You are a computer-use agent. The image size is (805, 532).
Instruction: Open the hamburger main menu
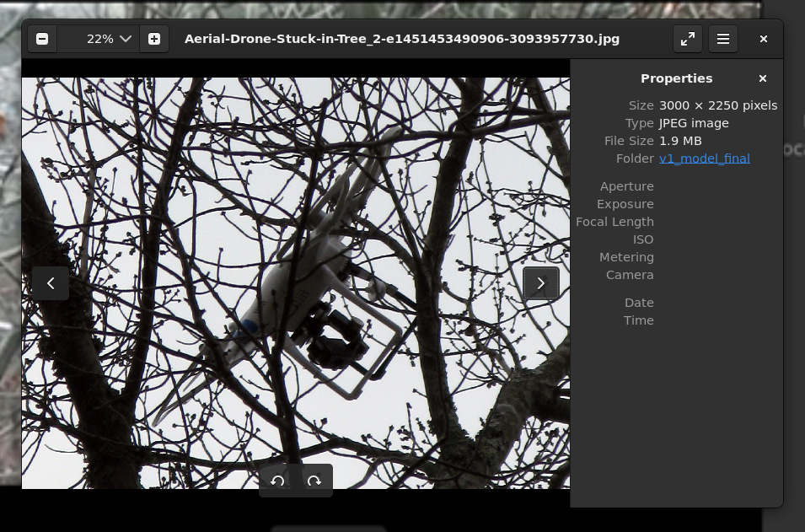coord(723,39)
